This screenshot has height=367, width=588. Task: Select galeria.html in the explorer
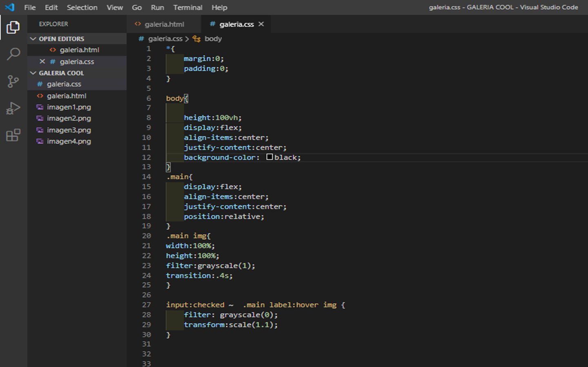[x=67, y=96]
